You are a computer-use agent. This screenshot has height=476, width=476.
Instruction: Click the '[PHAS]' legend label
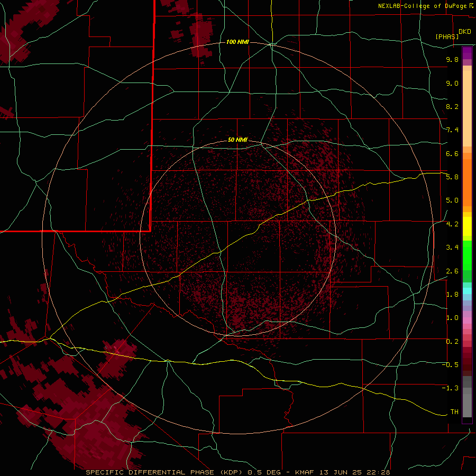[447, 36]
